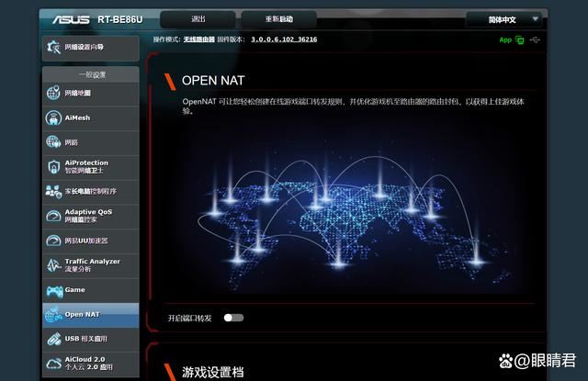Open Traffic Analyzer 流量分析
Viewport: 588px width, 381px height.
tap(90, 265)
